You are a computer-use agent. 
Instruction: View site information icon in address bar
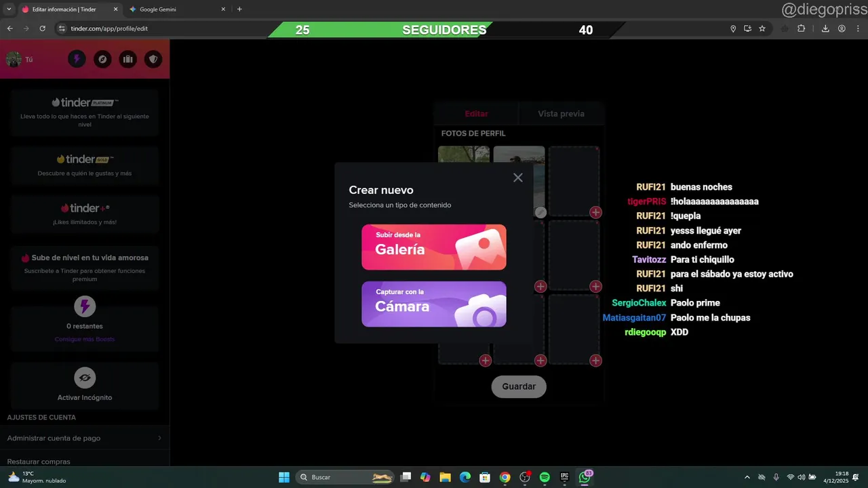[62, 28]
